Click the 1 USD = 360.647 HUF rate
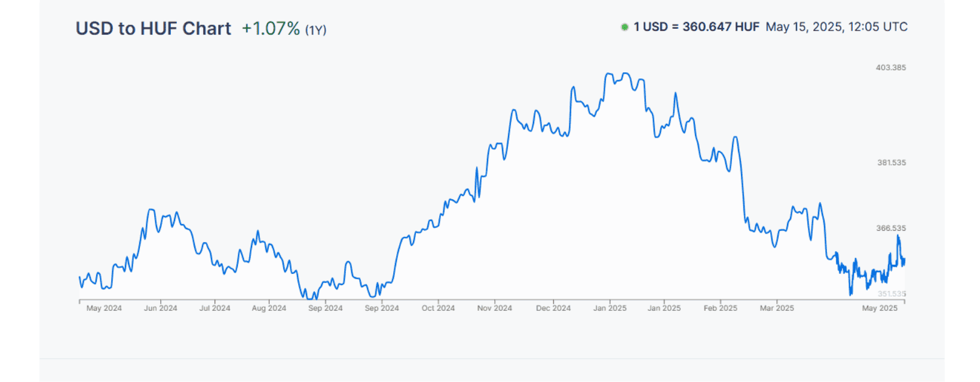The image size is (980, 382). 696,27
